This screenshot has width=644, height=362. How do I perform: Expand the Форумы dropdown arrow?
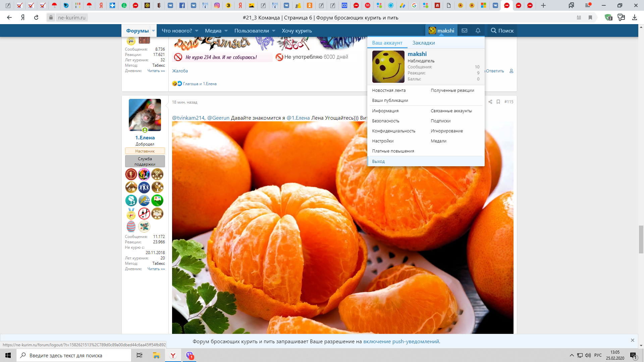point(153,31)
